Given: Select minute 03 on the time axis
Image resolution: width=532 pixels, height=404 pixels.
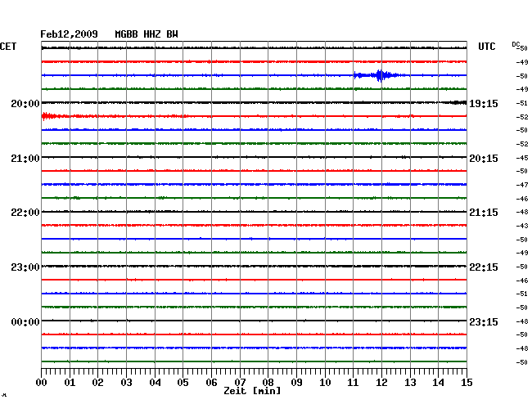Looking at the screenshot, I should click(127, 383).
